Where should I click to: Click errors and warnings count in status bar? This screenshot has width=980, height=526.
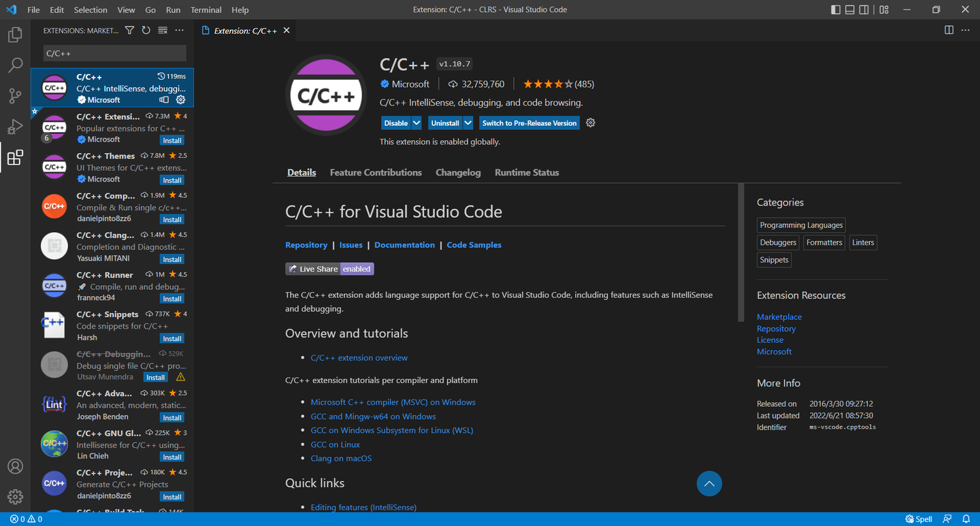(x=26, y=519)
